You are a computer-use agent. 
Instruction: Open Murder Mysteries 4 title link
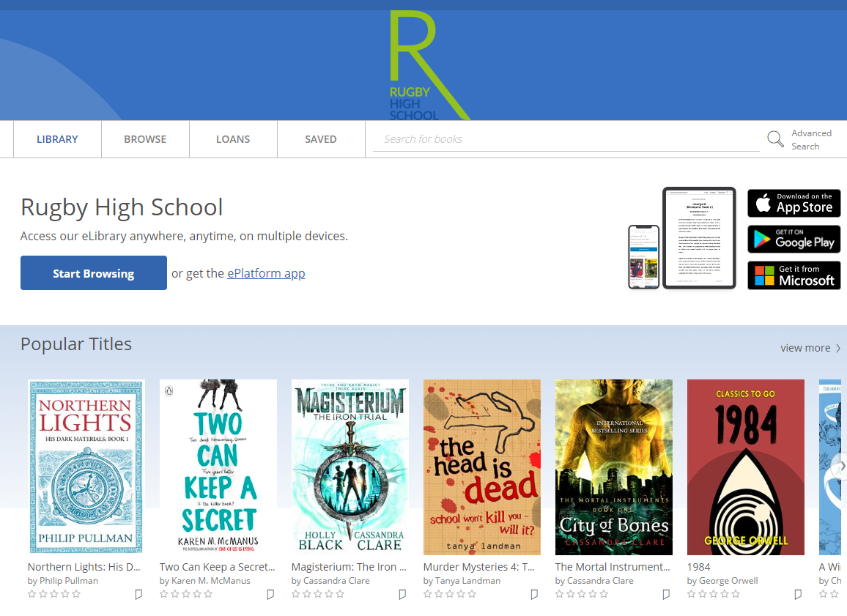point(478,567)
